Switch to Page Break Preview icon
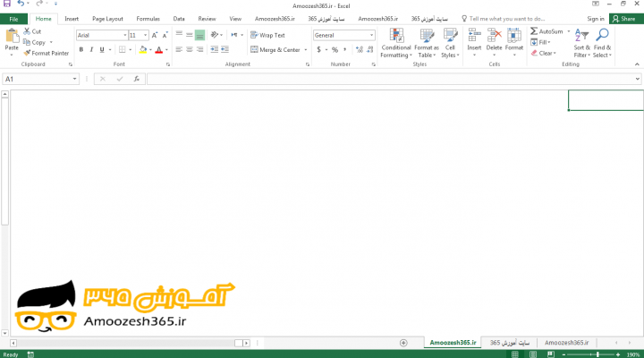 pos(551,354)
